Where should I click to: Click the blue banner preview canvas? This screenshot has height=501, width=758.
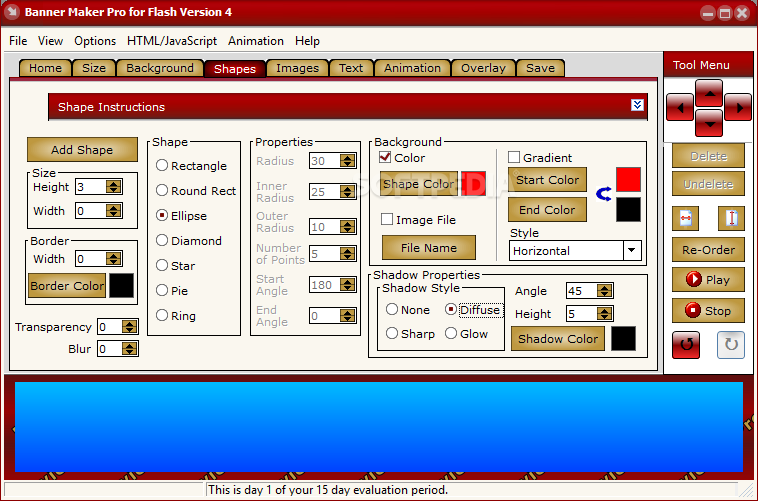click(x=379, y=427)
